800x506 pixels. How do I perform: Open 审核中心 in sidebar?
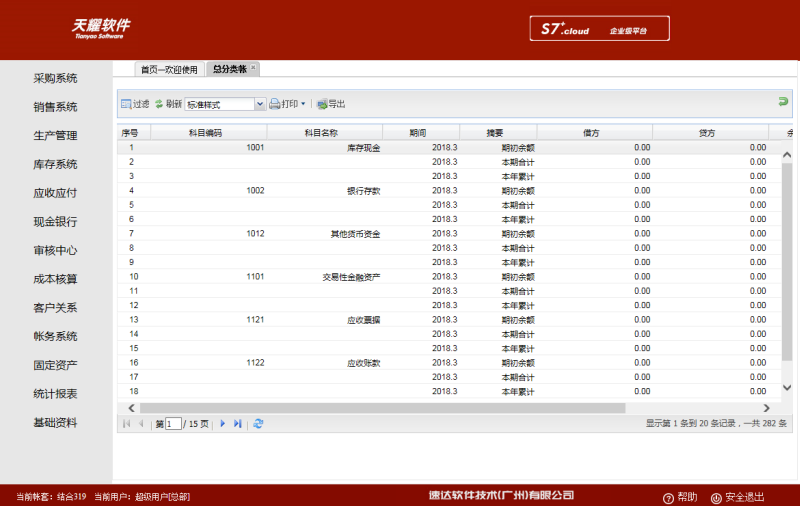click(x=55, y=250)
